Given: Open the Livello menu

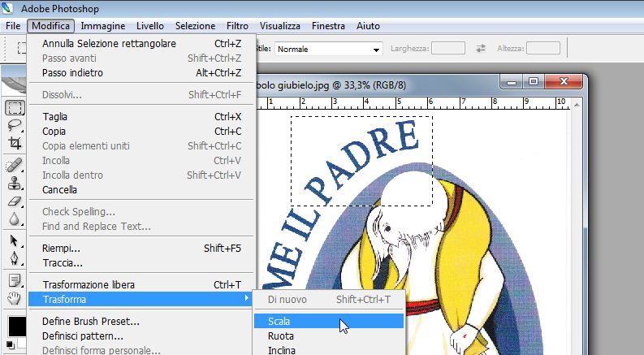Looking at the screenshot, I should click(x=150, y=26).
